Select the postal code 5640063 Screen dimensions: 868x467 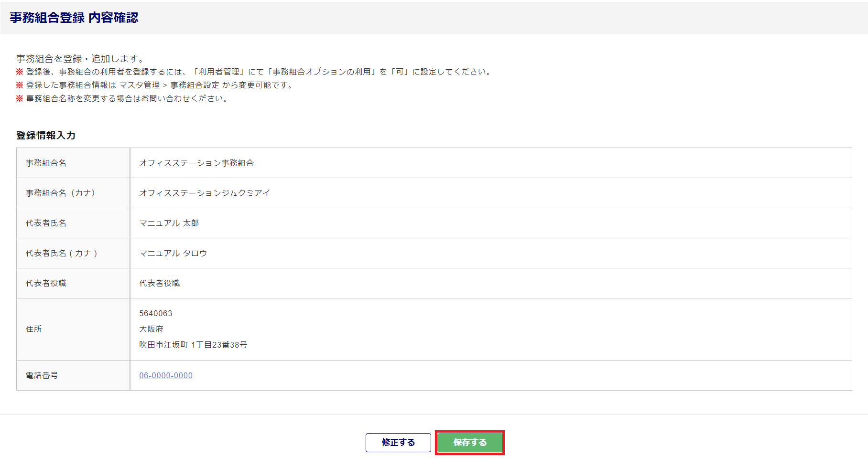pos(155,313)
